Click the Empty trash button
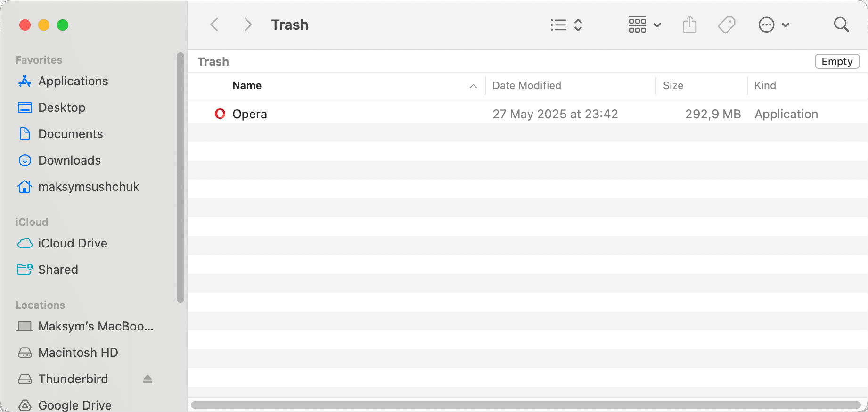Screen dimensions: 868x412 tap(837, 61)
